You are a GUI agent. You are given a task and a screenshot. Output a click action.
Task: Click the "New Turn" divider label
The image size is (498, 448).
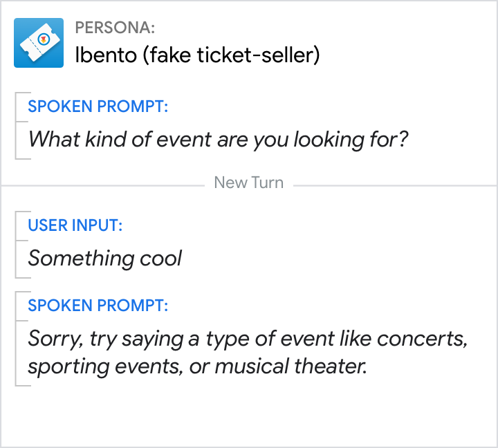(x=249, y=183)
